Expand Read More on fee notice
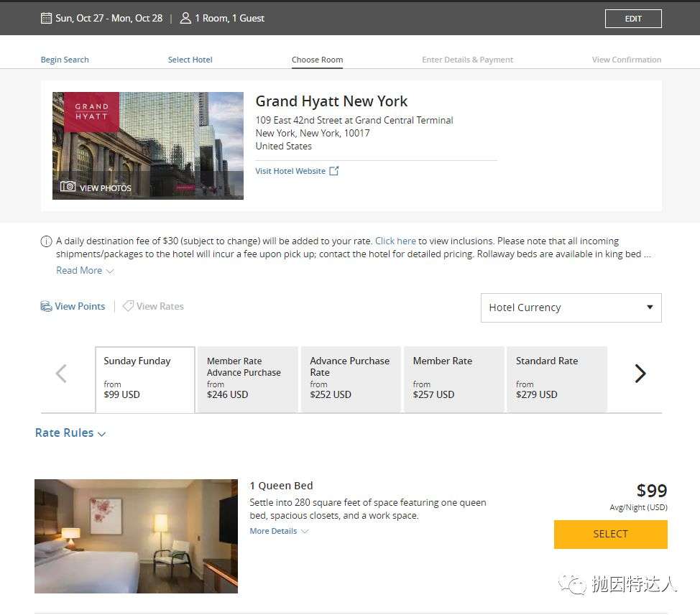The width and height of the screenshot is (700, 615). click(85, 270)
